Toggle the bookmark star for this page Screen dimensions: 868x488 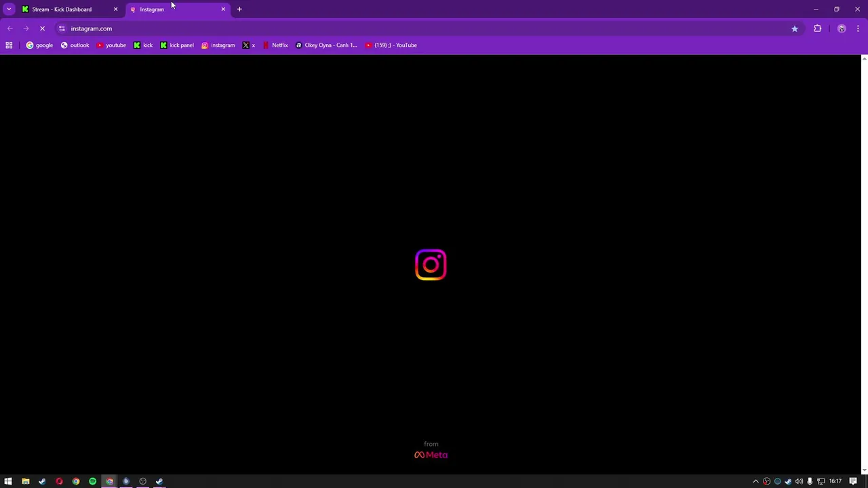pos(795,28)
